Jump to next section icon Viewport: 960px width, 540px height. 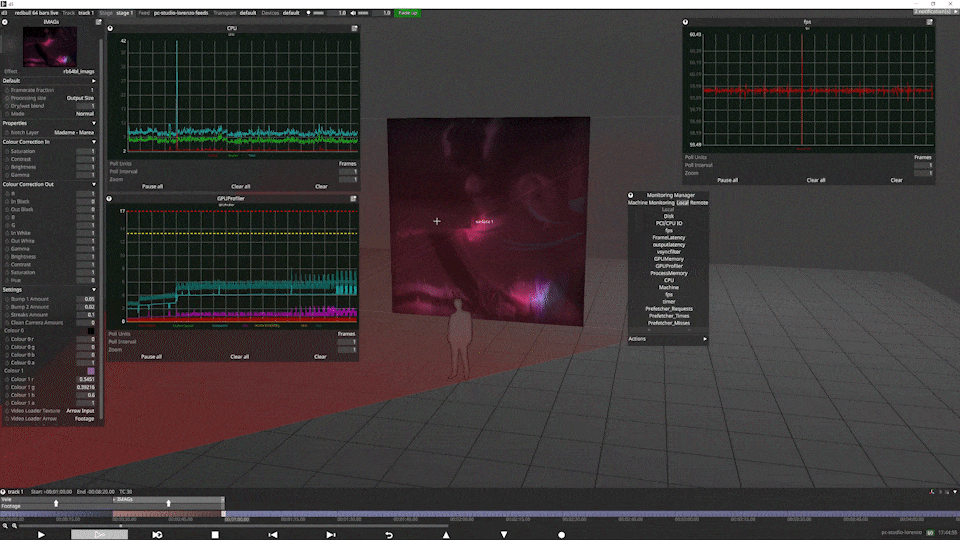pyautogui.click(x=331, y=534)
